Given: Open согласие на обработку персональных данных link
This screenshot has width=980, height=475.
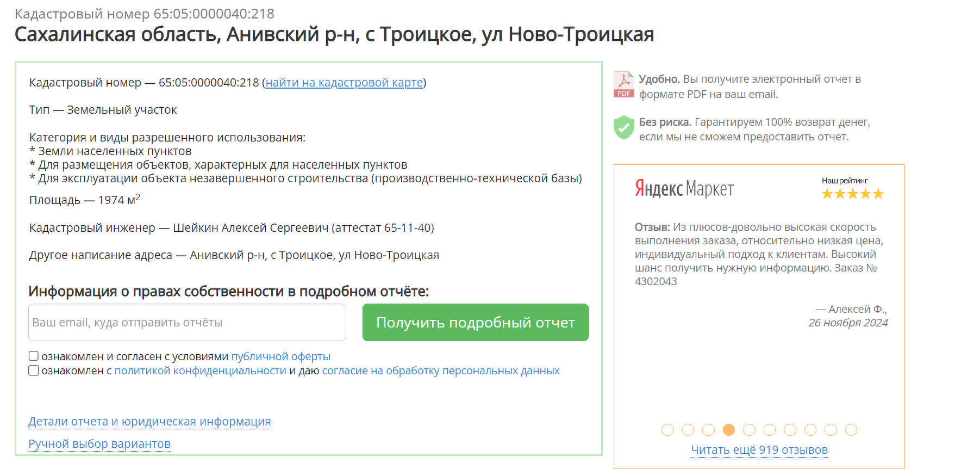Looking at the screenshot, I should pyautogui.click(x=441, y=371).
